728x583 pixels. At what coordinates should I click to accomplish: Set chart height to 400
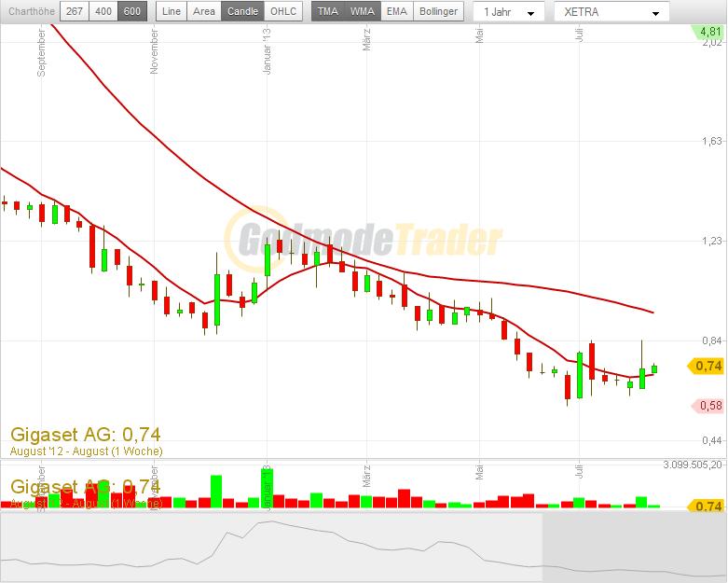pos(103,11)
